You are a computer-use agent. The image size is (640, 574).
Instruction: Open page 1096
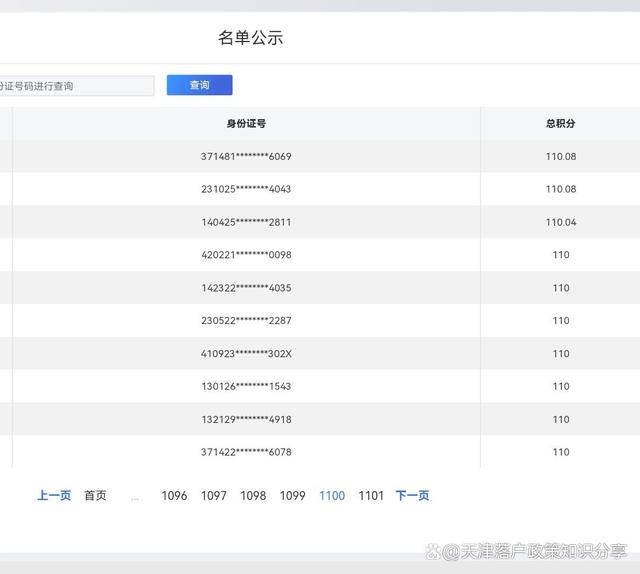pyautogui.click(x=174, y=496)
